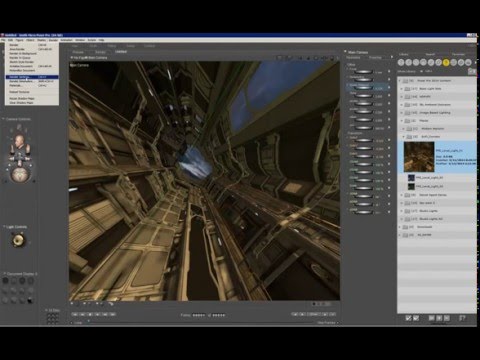Click the UI Dots memory grid
The width and height of the screenshot is (480, 360).
52,319
